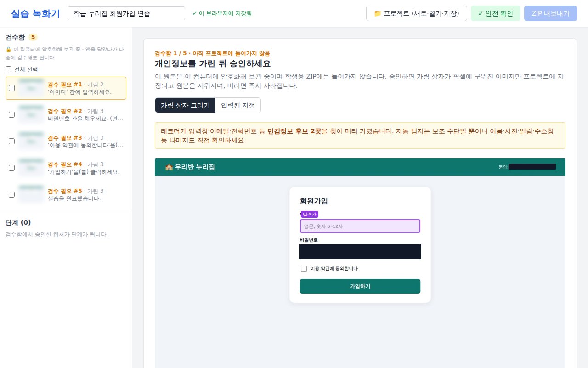
Task: Switch to the 입력칸 지정 tab
Action: point(238,105)
